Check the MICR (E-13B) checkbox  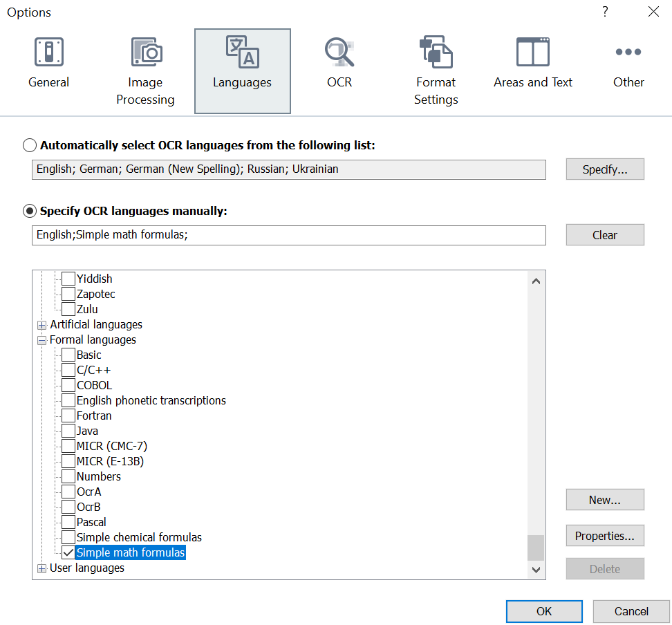68,461
